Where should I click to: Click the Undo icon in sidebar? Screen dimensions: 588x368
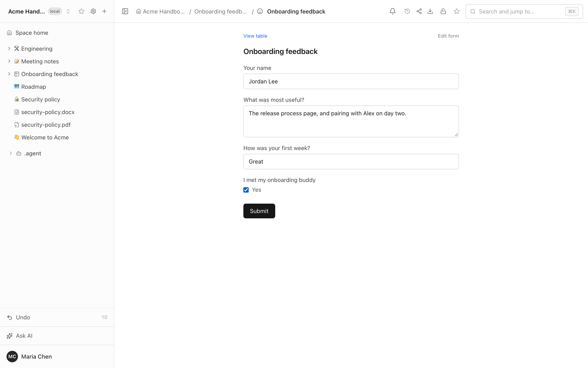[x=10, y=317]
